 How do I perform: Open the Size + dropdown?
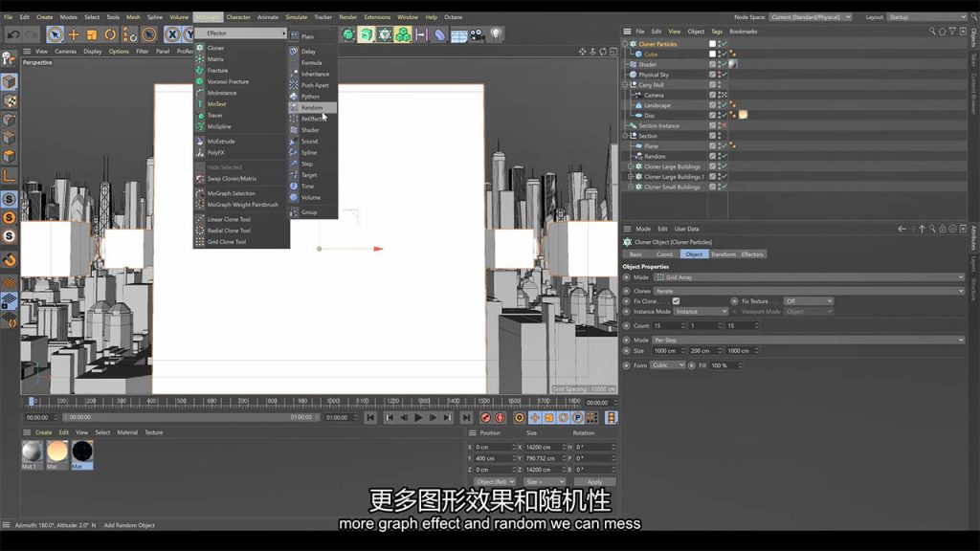545,482
